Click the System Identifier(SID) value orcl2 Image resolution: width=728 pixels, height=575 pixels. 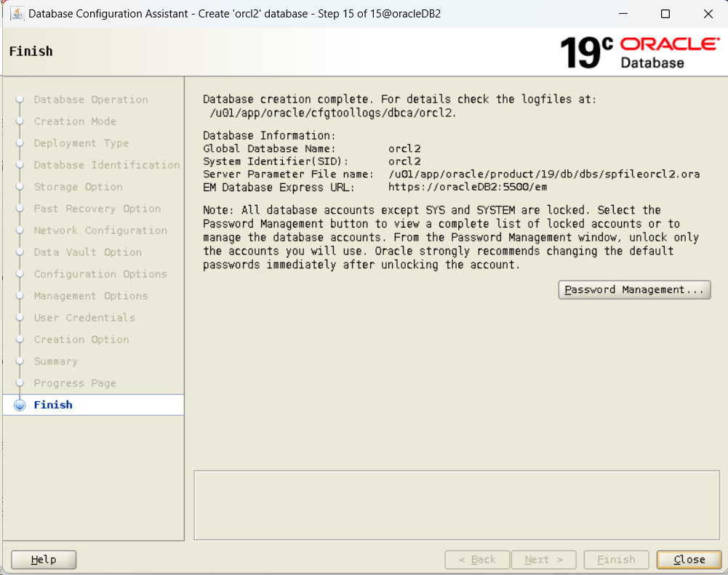coord(404,161)
